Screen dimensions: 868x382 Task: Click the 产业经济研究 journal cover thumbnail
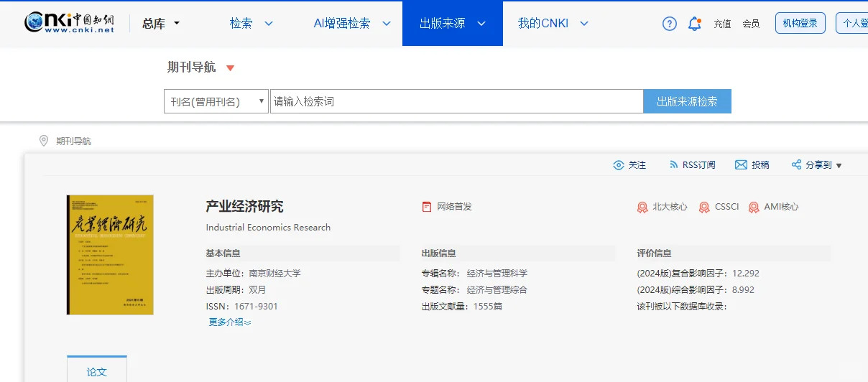110,255
